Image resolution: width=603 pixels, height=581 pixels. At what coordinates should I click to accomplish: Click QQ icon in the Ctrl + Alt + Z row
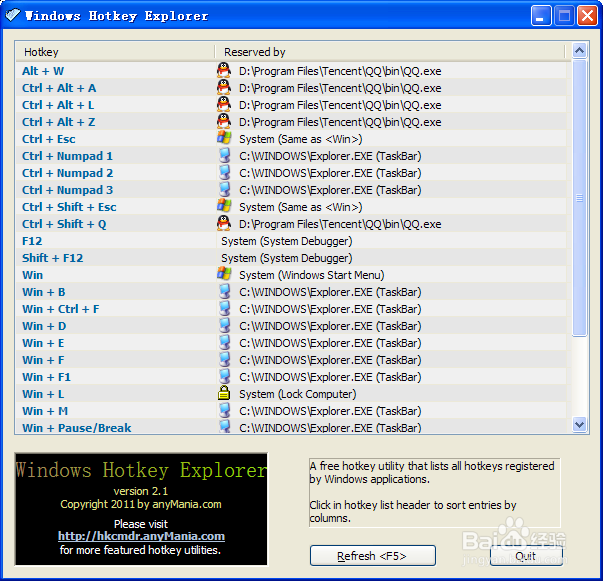pos(224,121)
